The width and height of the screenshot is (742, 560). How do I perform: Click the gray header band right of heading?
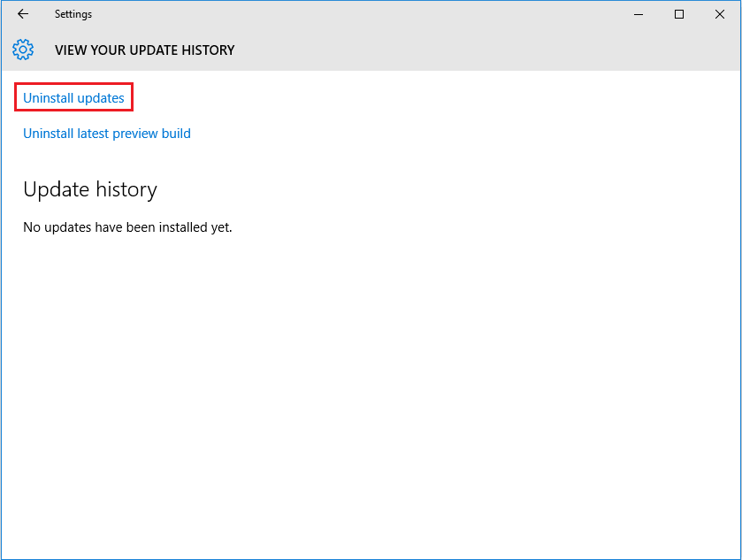click(486, 50)
